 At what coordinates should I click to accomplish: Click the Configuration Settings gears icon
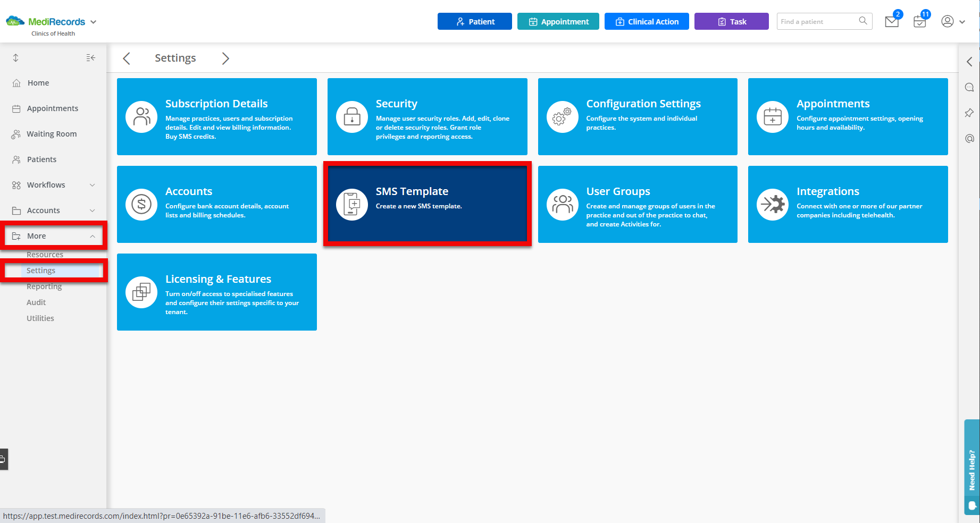(x=563, y=116)
